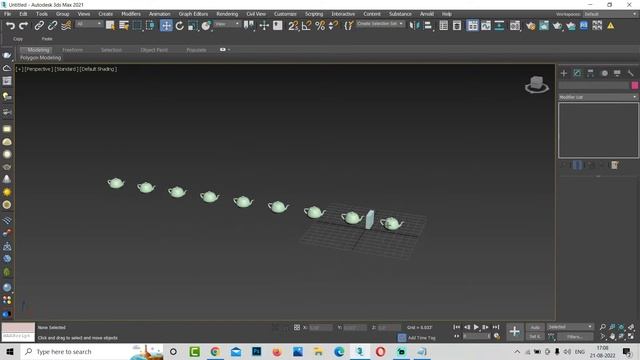Open Reference Coordinate System View dropdown
Image resolution: width=640 pixels, height=360 pixels.
click(x=227, y=24)
